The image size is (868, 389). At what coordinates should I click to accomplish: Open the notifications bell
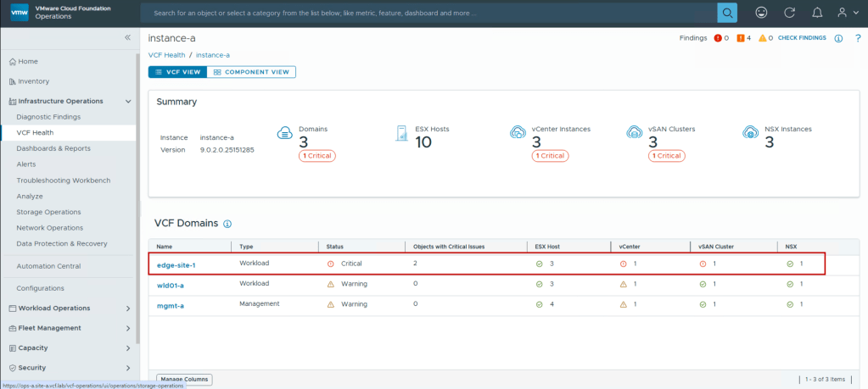pyautogui.click(x=817, y=12)
